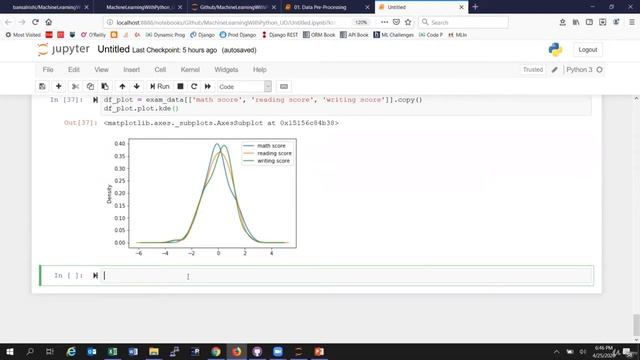
Task: Reload the page in Firefox
Action: (36, 22)
